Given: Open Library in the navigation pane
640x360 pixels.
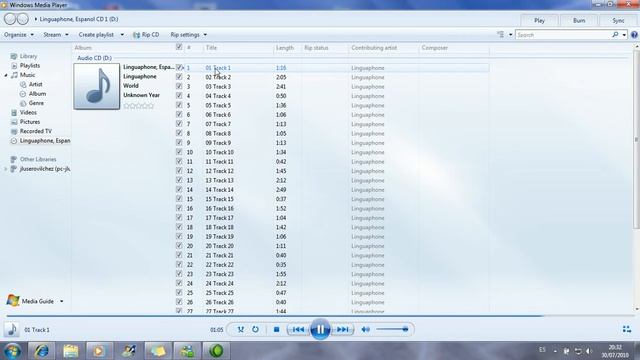Looking at the screenshot, I should 28,56.
